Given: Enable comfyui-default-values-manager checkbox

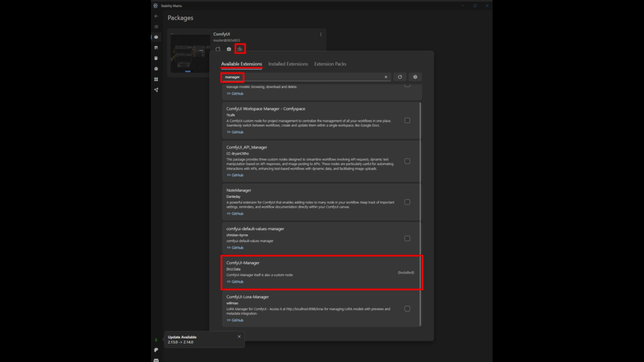Looking at the screenshot, I should pyautogui.click(x=407, y=238).
